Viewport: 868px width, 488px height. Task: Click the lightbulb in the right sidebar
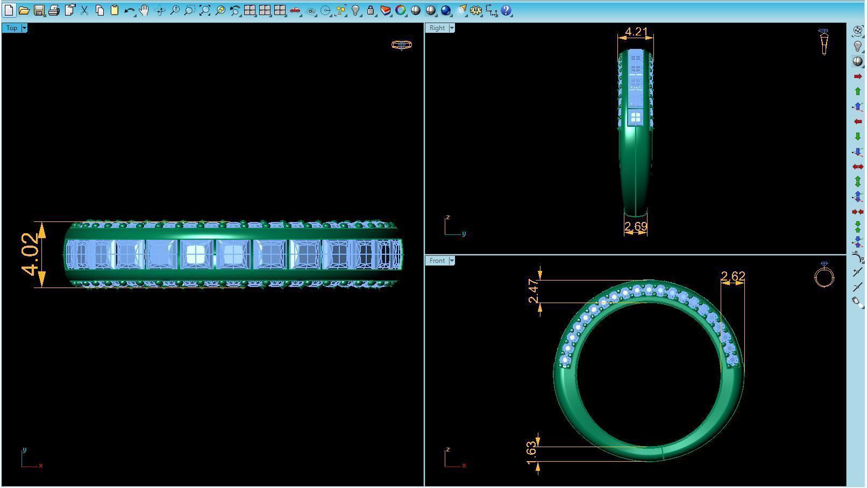click(858, 46)
